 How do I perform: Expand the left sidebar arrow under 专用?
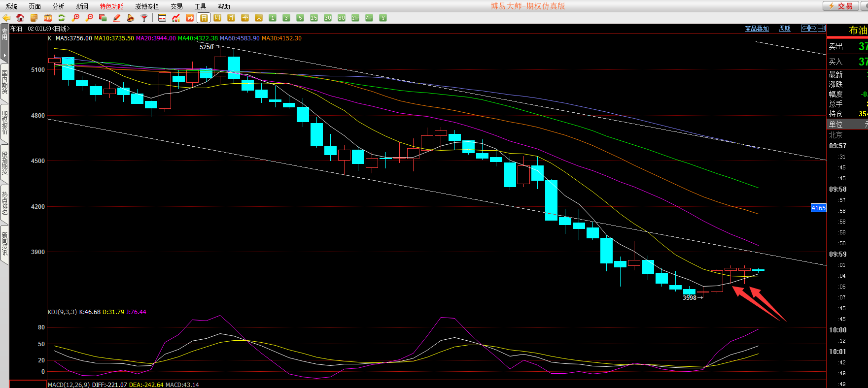(4, 55)
